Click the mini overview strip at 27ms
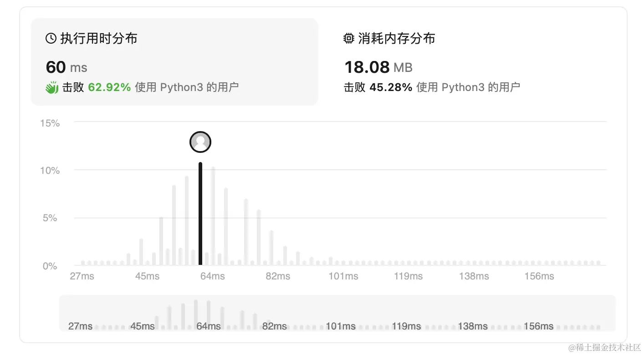This screenshot has height=355, width=644. click(80, 326)
